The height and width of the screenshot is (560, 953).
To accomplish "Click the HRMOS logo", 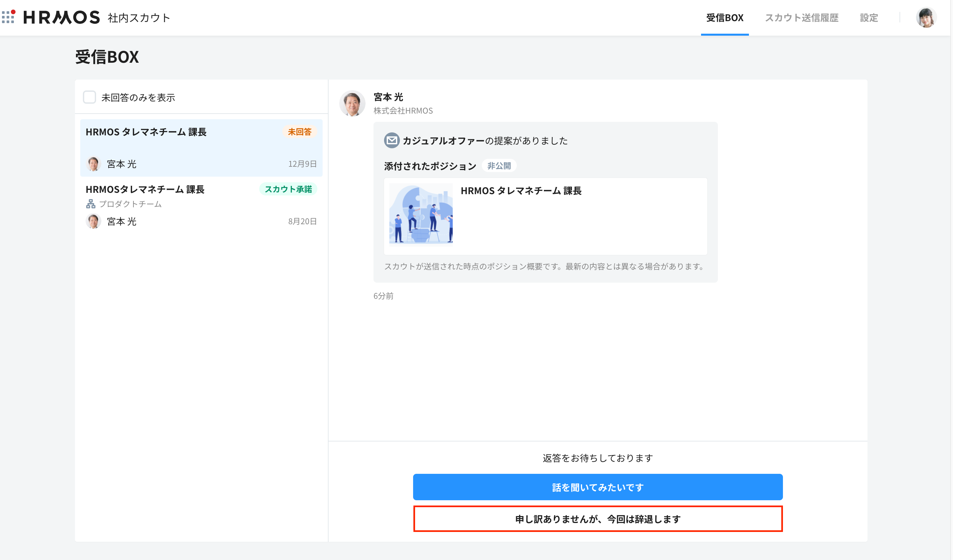I will pos(62,17).
